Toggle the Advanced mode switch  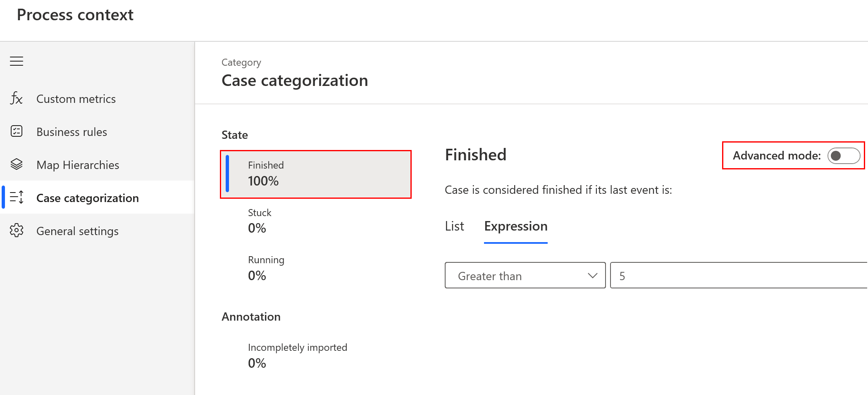click(843, 156)
